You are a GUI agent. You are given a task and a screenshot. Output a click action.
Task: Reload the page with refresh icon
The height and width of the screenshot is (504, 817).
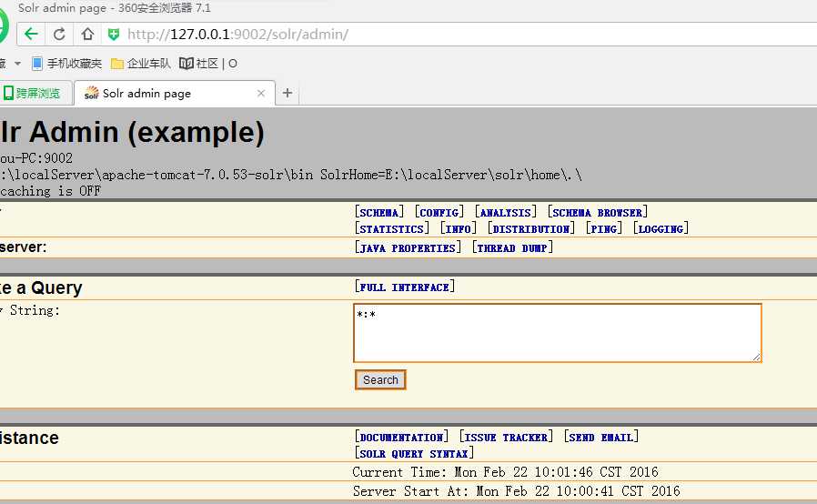point(59,35)
